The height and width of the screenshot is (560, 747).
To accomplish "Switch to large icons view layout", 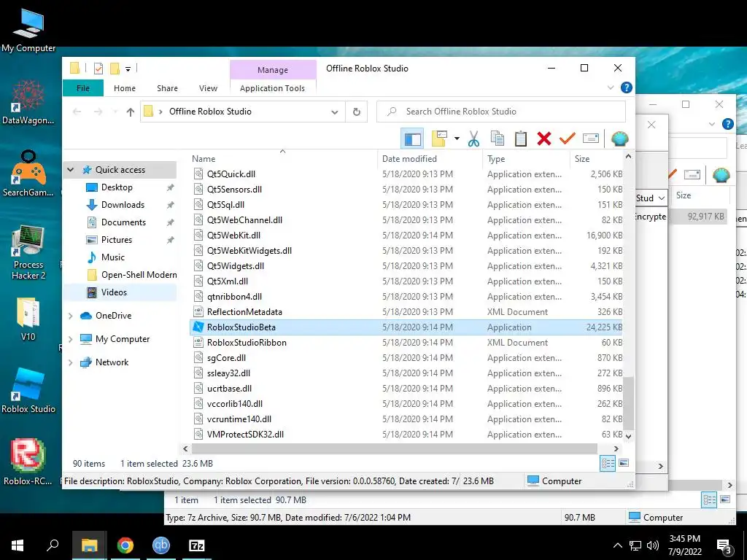I will point(624,463).
